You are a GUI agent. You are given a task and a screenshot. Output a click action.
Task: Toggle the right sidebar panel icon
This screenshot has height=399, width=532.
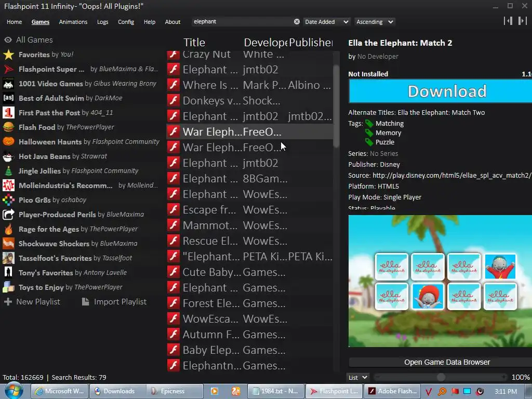point(523,21)
